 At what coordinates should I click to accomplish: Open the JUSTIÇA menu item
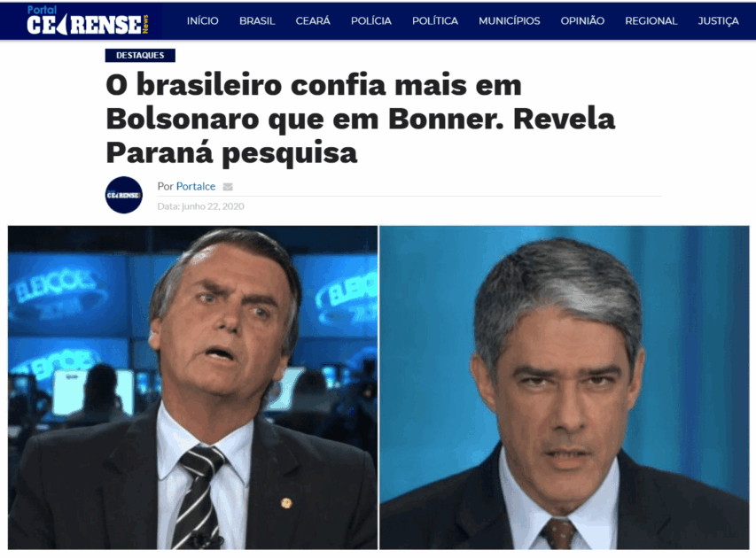coord(718,20)
